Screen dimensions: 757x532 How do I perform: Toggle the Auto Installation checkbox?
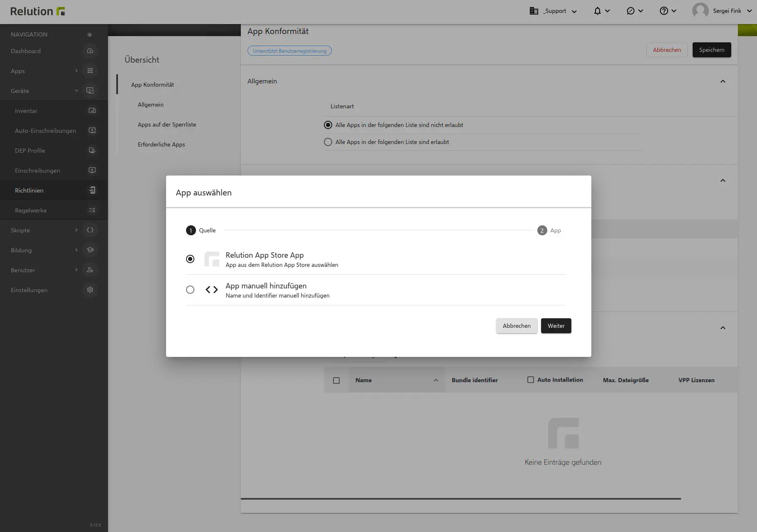point(530,379)
